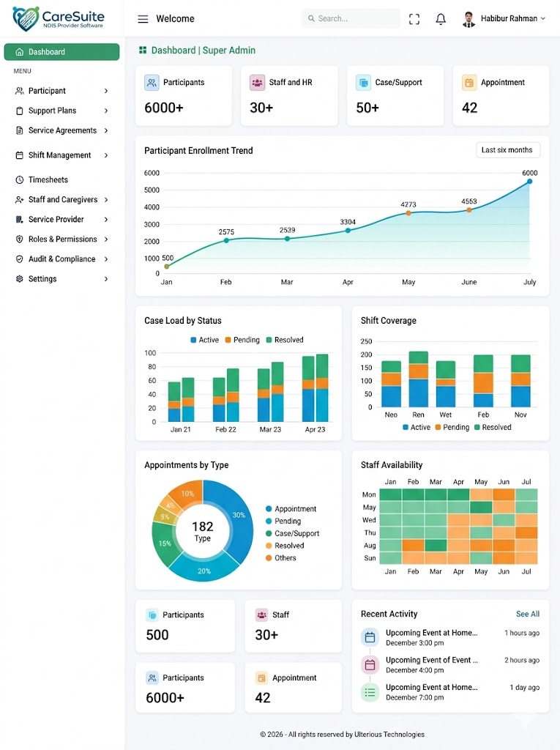Screen dimensions: 560x750
Task: Click the Case/Support card icon
Action: point(363,83)
